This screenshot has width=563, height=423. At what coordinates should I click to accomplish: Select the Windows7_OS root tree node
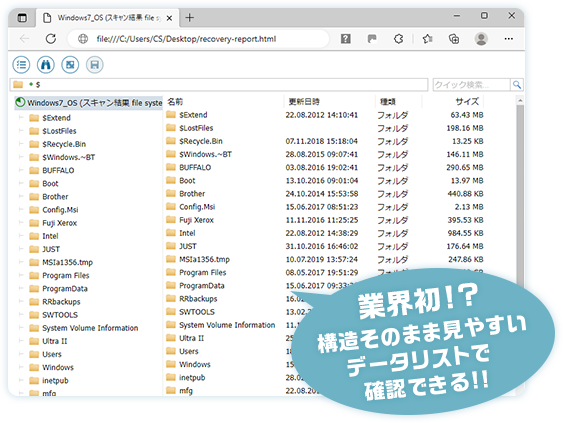point(88,103)
